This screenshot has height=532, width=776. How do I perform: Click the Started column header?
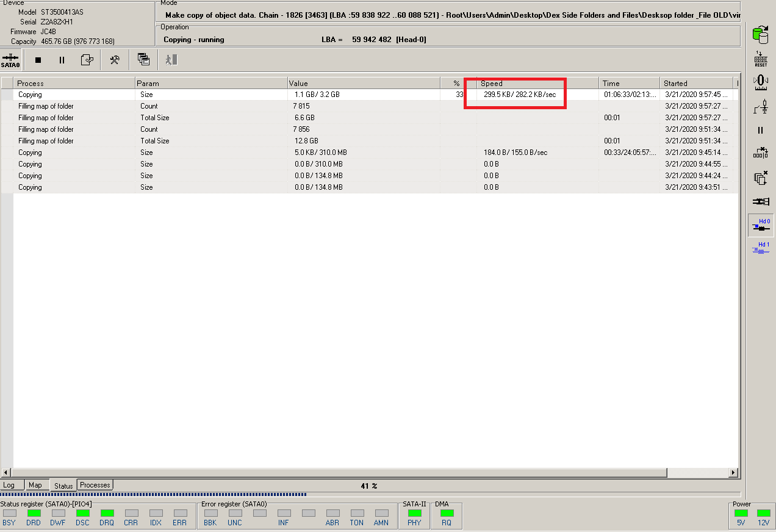tap(697, 83)
